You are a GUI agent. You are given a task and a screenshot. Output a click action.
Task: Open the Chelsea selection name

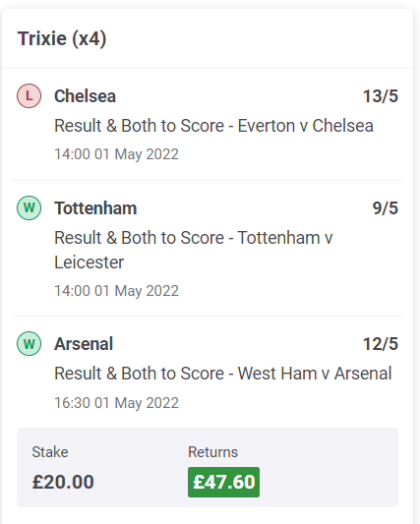tap(85, 96)
